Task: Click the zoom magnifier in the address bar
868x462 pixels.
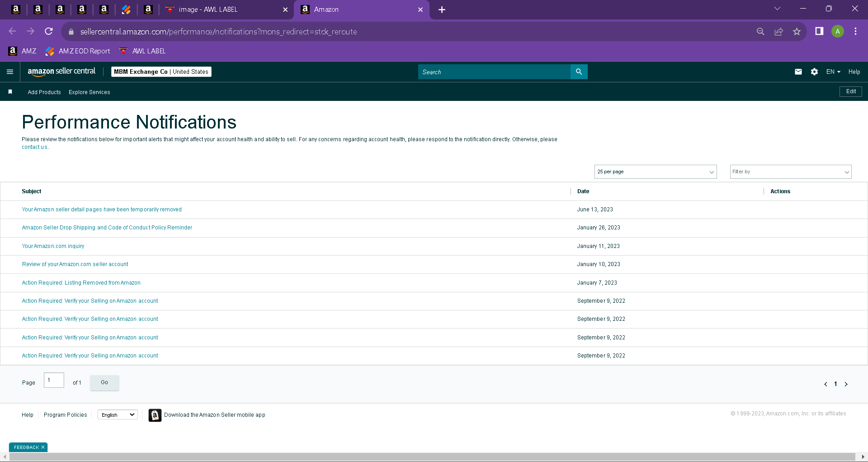Action: 760,31
